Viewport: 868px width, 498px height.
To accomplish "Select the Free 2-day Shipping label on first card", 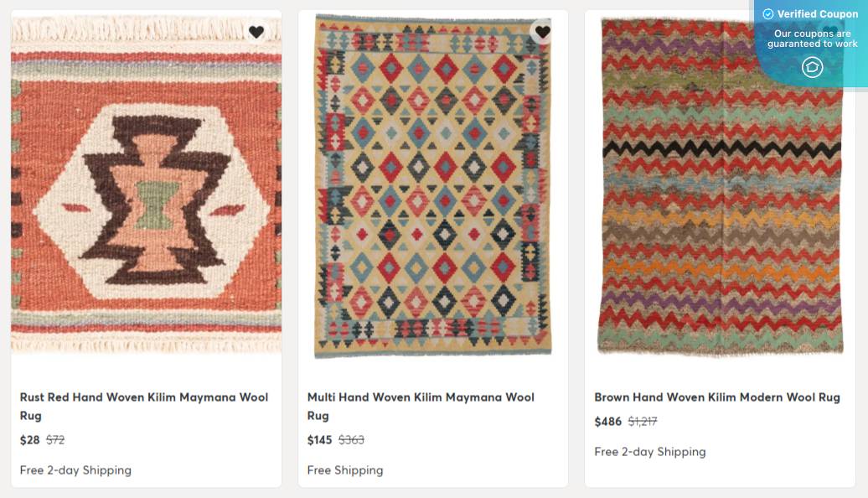I will tap(75, 470).
